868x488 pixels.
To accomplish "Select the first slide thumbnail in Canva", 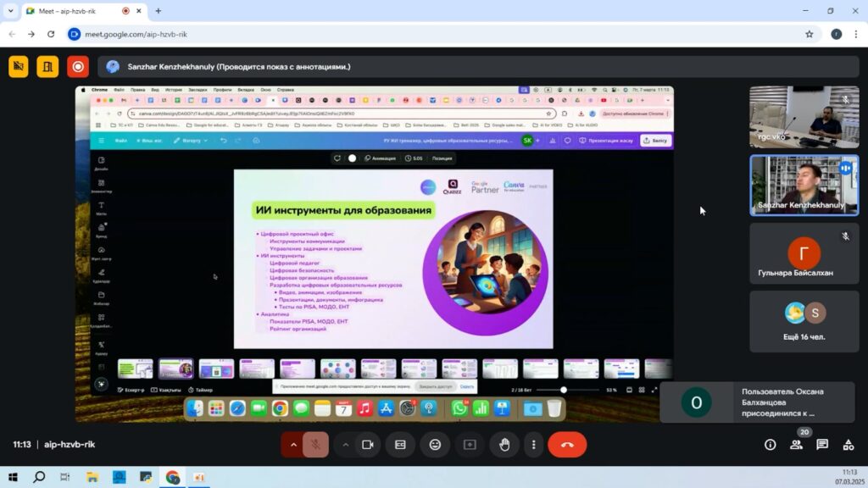I will pos(135,369).
